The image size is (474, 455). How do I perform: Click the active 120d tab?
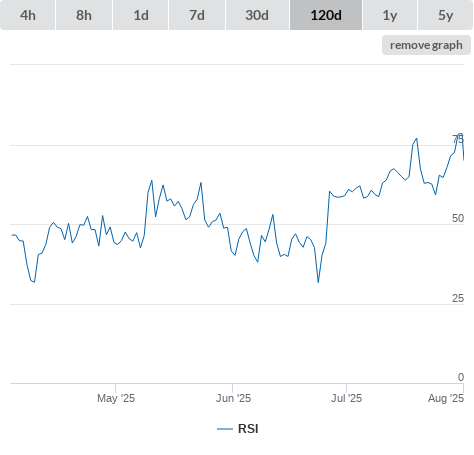326,15
